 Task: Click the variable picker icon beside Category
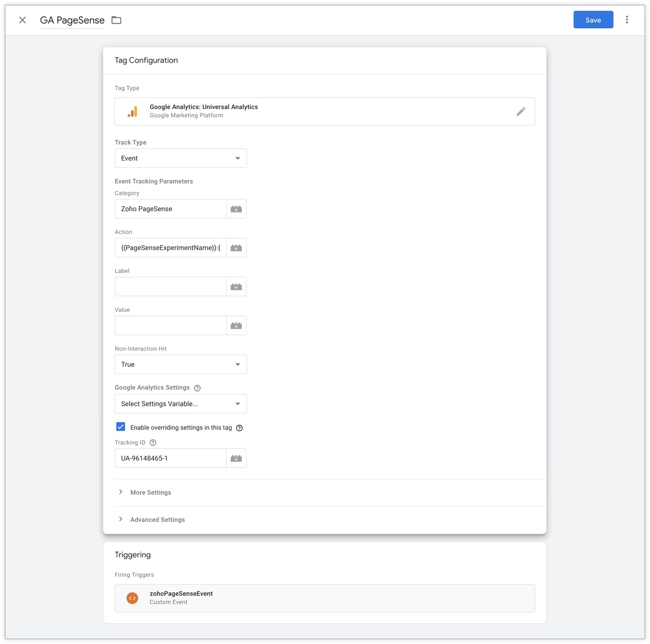coord(236,209)
